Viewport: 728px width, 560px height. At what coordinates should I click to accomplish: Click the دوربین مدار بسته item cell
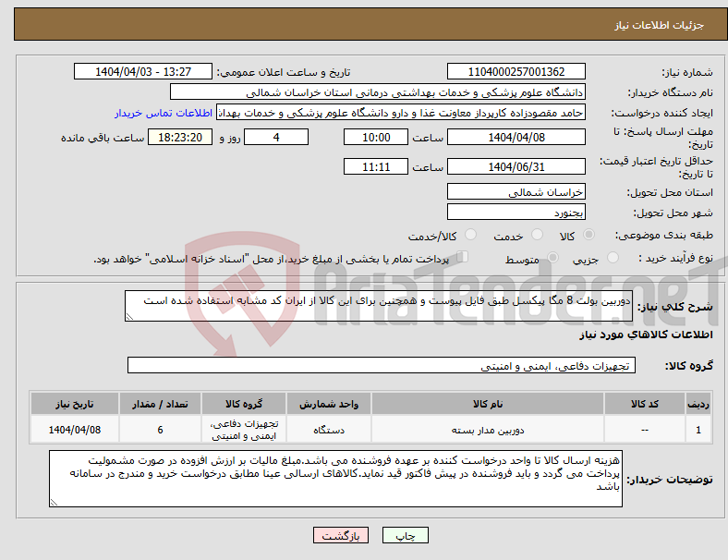(x=488, y=430)
